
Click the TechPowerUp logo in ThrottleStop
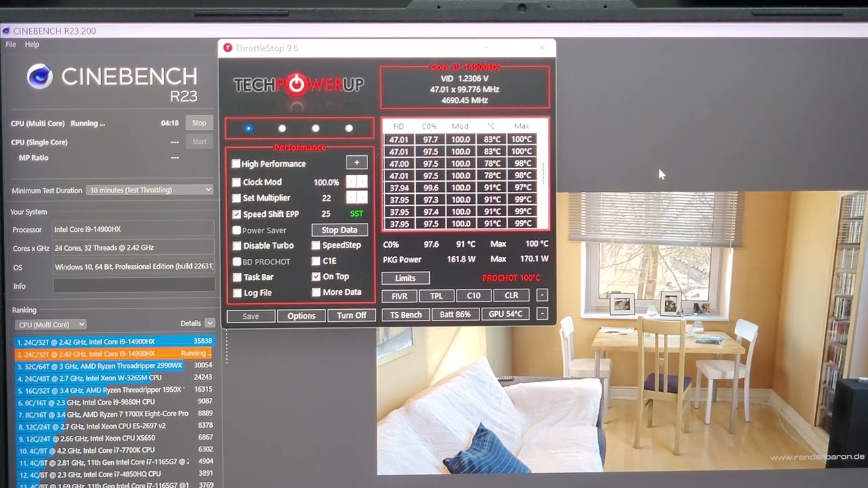[298, 85]
